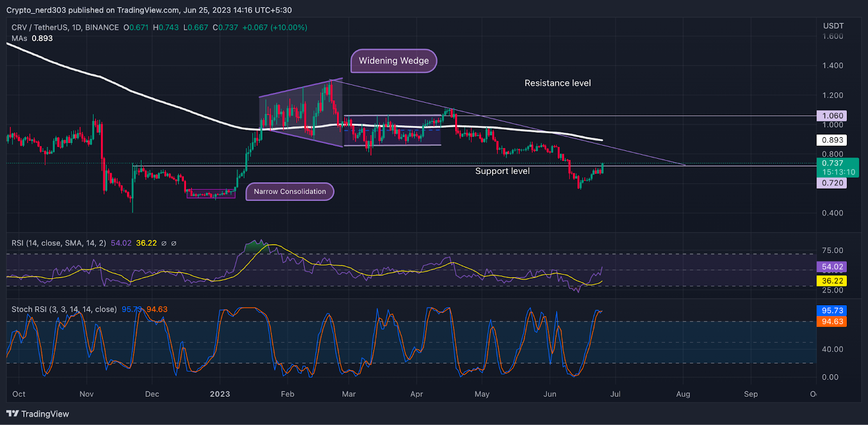Click the RSI value 54.02 in legend

point(121,243)
